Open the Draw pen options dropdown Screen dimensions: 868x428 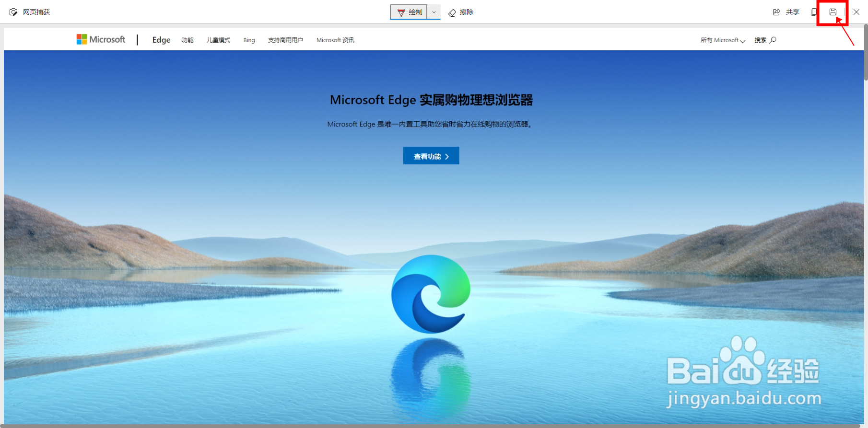pos(434,12)
